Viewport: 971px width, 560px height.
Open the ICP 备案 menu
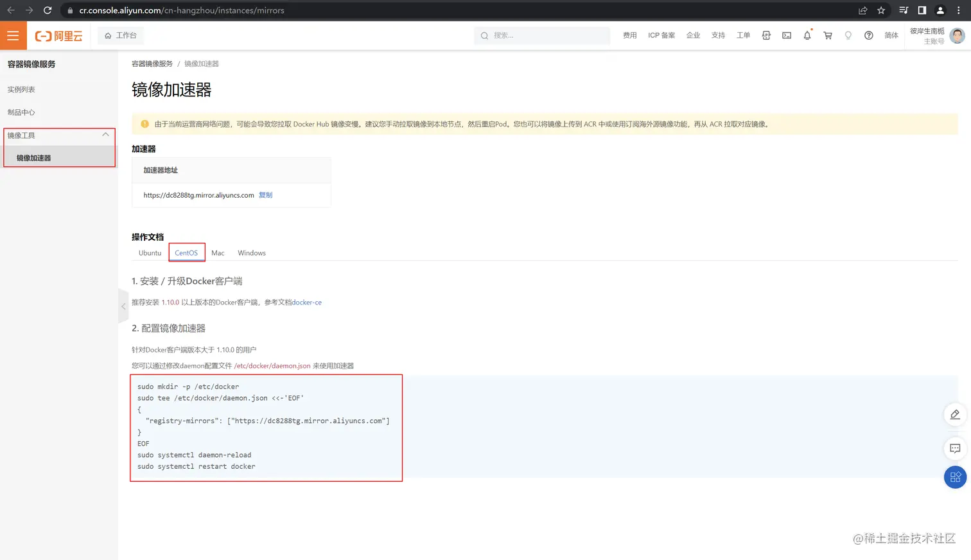[x=661, y=35]
